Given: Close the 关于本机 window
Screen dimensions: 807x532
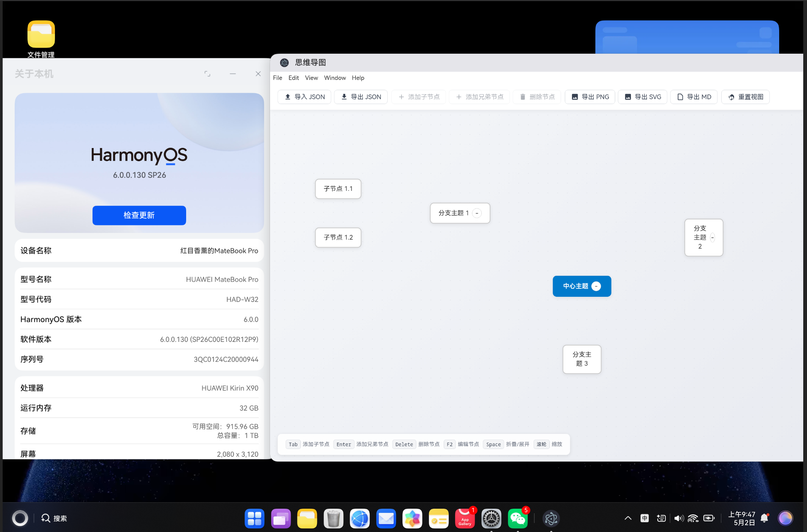Looking at the screenshot, I should (258, 74).
